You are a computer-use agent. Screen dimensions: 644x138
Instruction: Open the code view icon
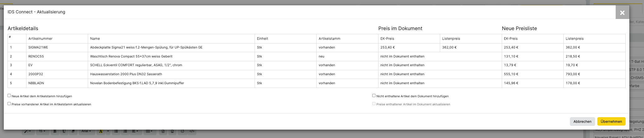click(x=192, y=131)
